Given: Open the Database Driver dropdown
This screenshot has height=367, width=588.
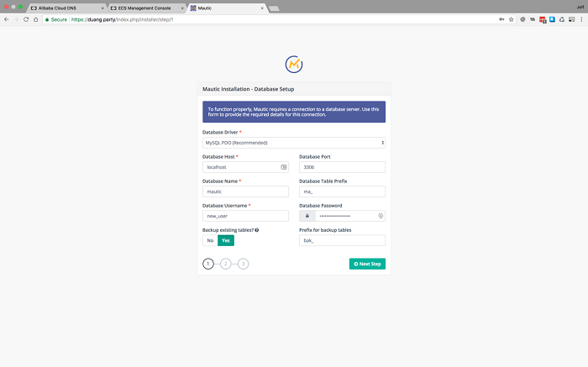Looking at the screenshot, I should coord(294,143).
